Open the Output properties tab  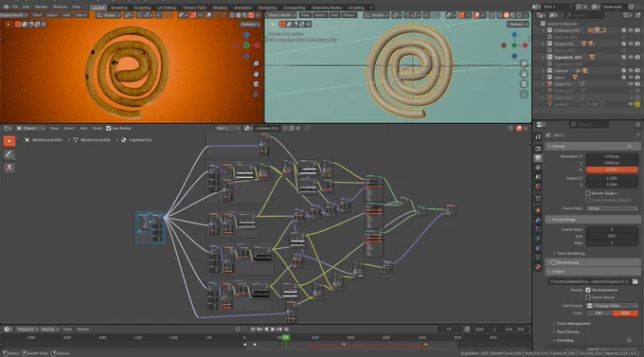538,158
